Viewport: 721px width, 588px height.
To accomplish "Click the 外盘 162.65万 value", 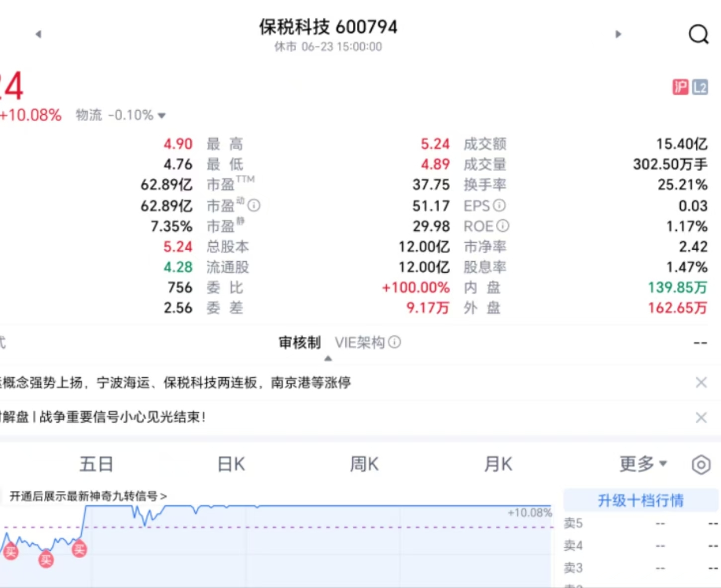I will pyautogui.click(x=678, y=308).
